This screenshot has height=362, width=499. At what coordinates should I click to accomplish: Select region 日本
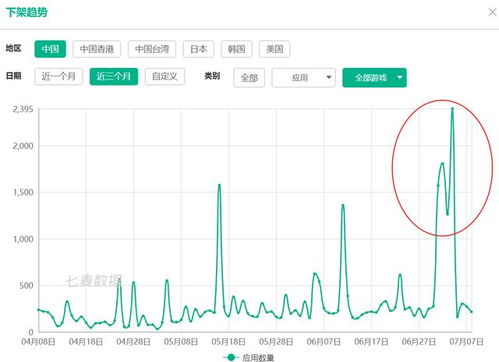(199, 49)
